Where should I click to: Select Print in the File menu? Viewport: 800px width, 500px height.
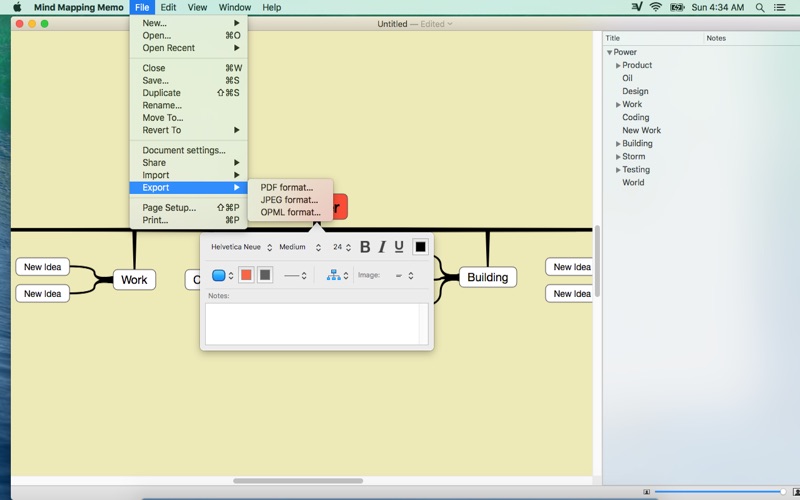coord(188,220)
